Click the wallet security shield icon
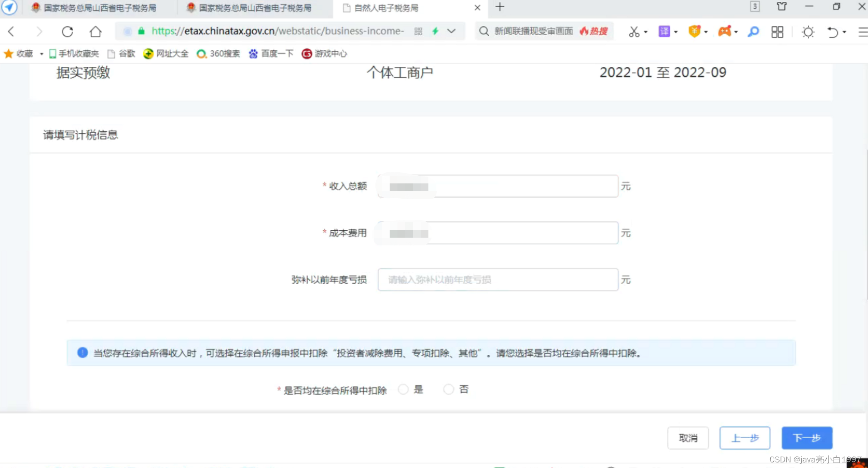Screen dimensions: 868x468 point(694,31)
